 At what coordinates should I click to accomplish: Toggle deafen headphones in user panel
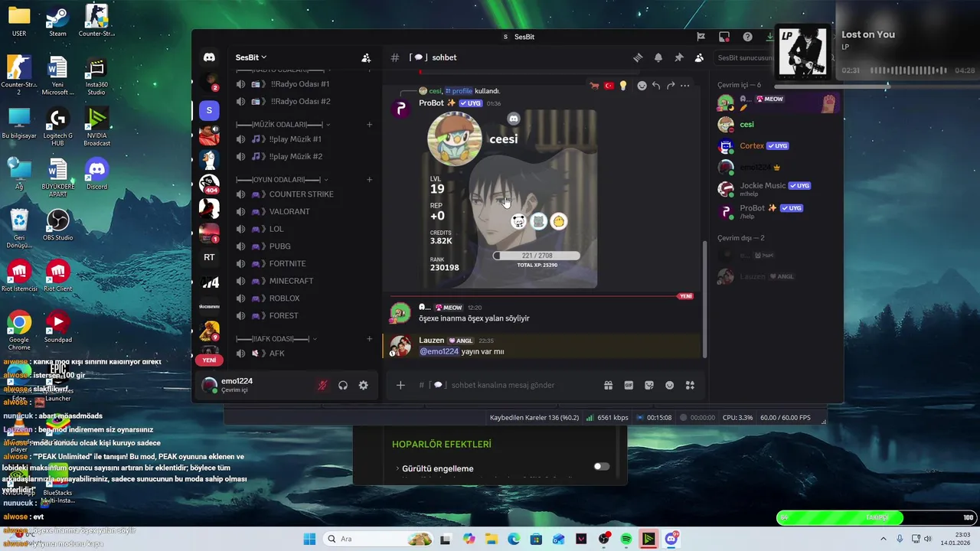(343, 386)
